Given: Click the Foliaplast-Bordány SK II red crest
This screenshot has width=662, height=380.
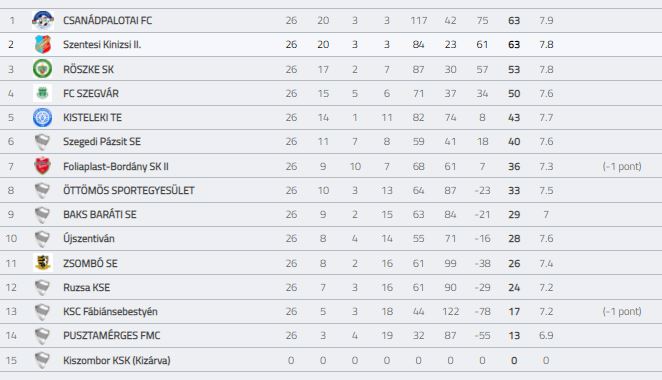Looking at the screenshot, I should (x=43, y=166).
